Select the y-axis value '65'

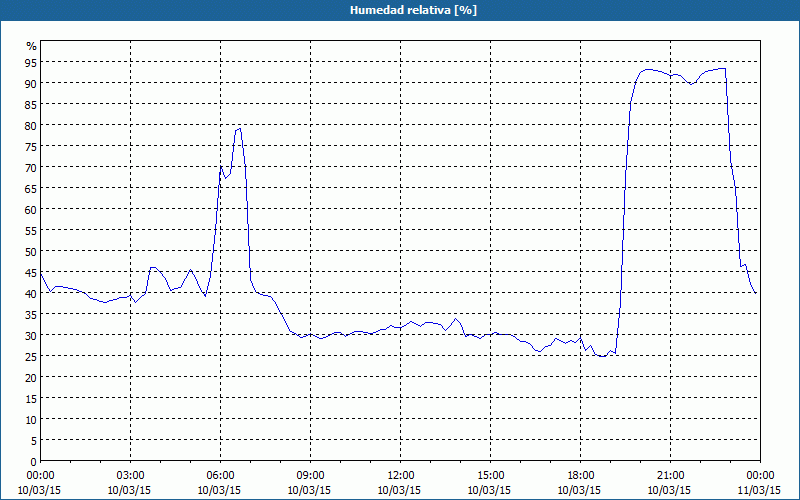click(31, 188)
